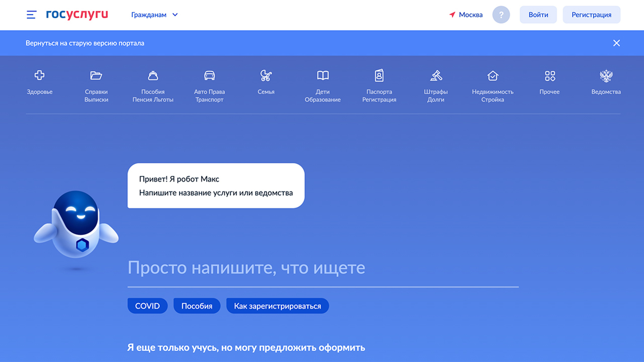The image size is (644, 362).
Task: Open the Паспорта Регистрация passport icon
Action: coord(379,75)
